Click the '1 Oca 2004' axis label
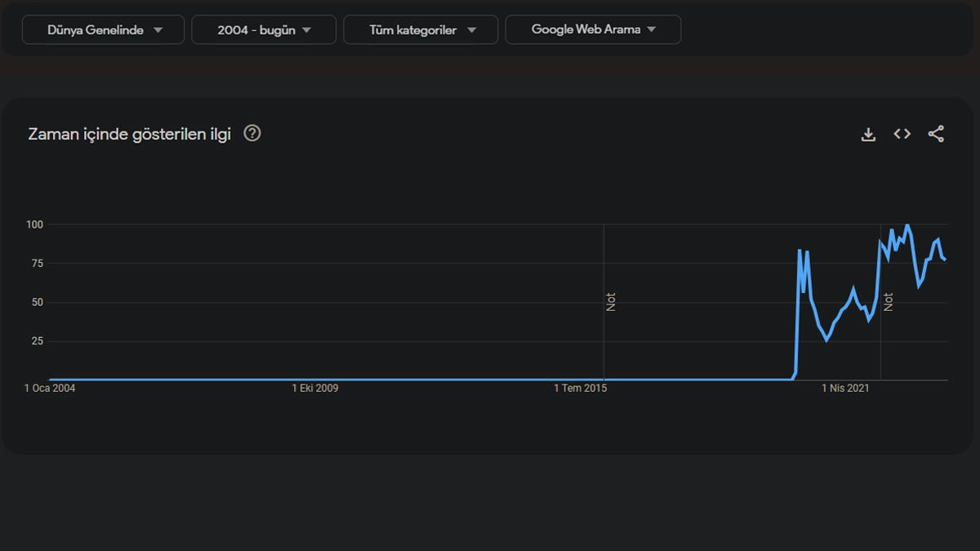Screen dimensions: 980x551 [50, 389]
